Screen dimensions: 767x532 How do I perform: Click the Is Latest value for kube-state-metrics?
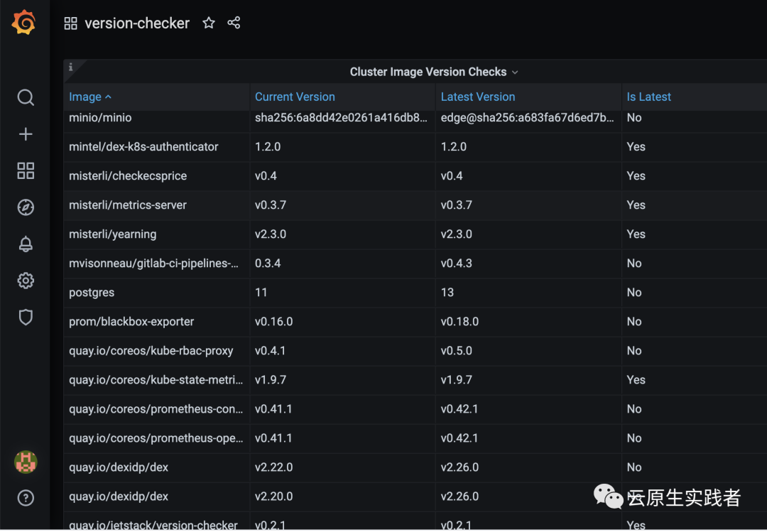pos(636,380)
